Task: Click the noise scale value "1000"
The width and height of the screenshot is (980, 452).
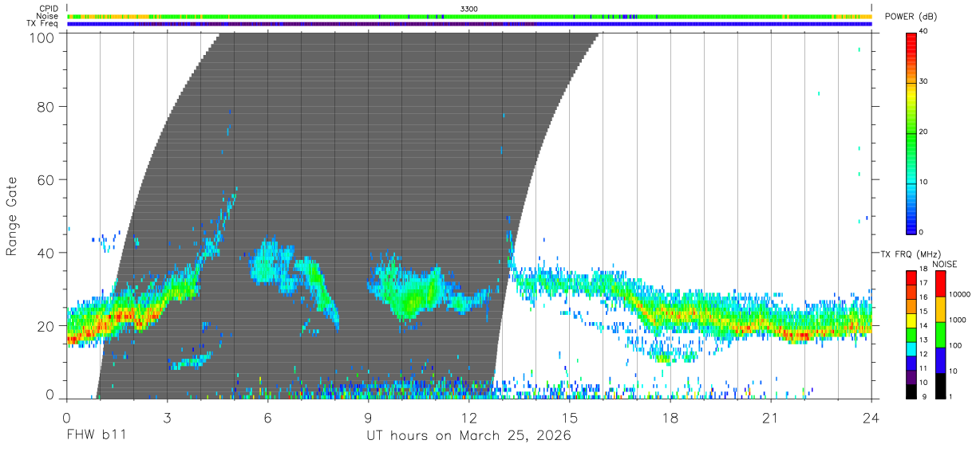Action: (x=957, y=320)
